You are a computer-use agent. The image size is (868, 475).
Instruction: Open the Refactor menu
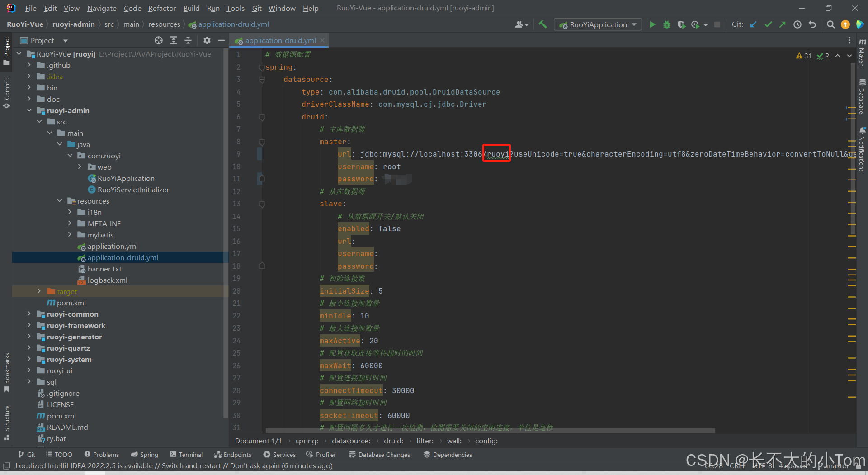(162, 8)
